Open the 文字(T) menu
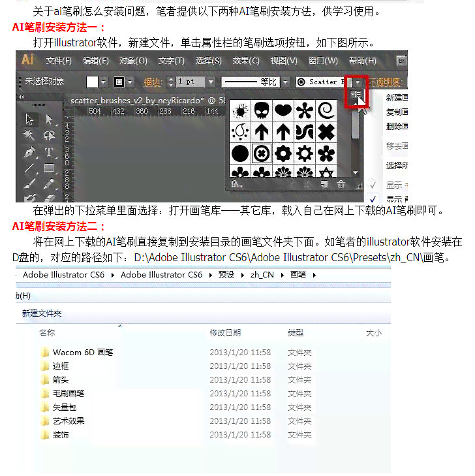 pos(172,61)
